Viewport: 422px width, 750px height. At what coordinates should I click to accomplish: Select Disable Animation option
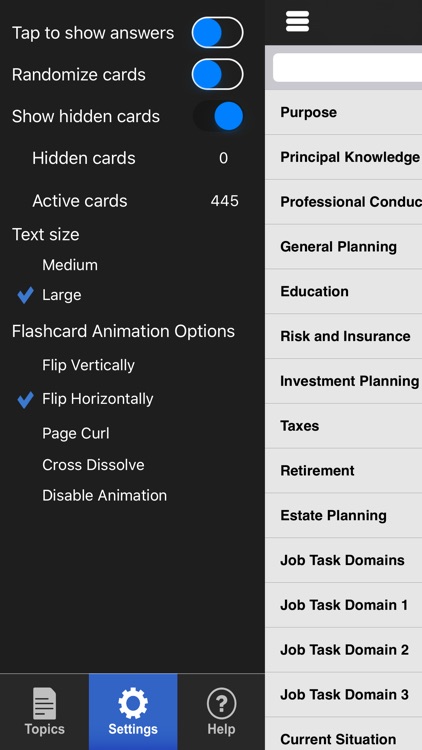coord(104,496)
